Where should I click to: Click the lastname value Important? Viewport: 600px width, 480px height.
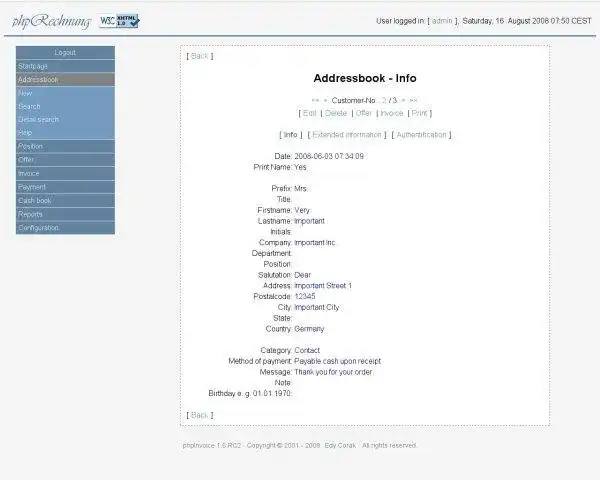[x=309, y=221]
